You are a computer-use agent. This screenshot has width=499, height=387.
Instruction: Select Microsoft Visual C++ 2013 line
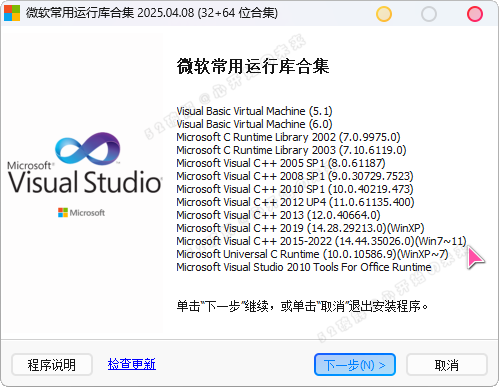click(278, 215)
